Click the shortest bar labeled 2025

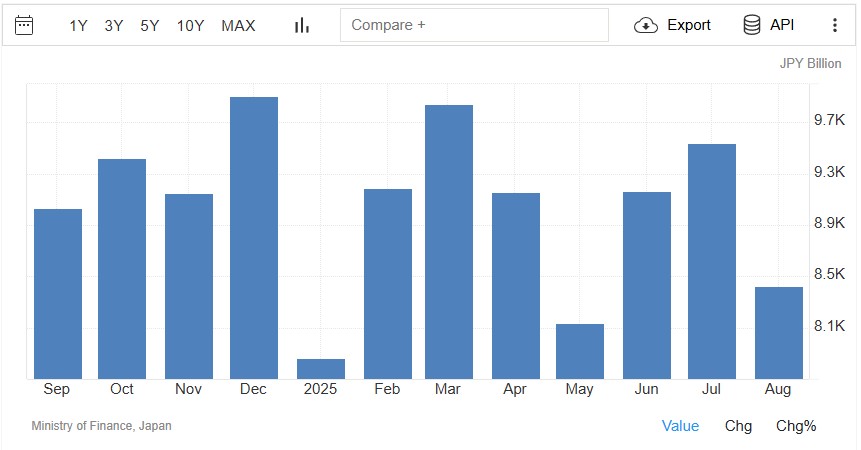pos(321,368)
